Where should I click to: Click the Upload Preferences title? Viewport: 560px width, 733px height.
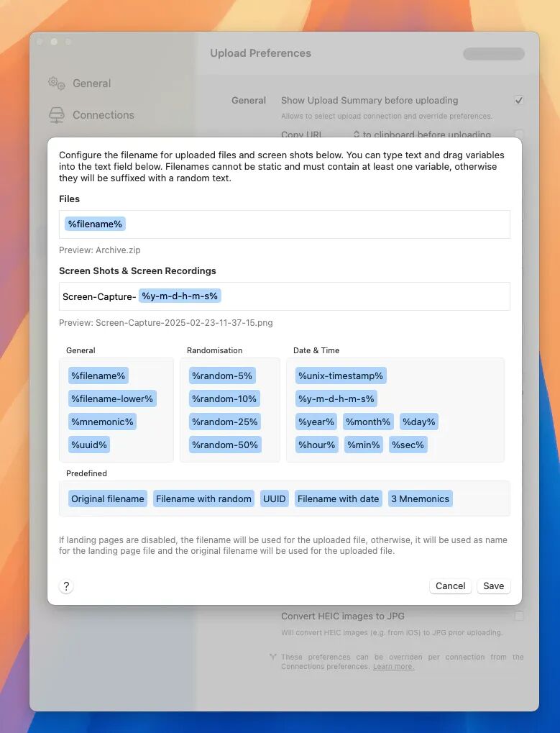[261, 53]
